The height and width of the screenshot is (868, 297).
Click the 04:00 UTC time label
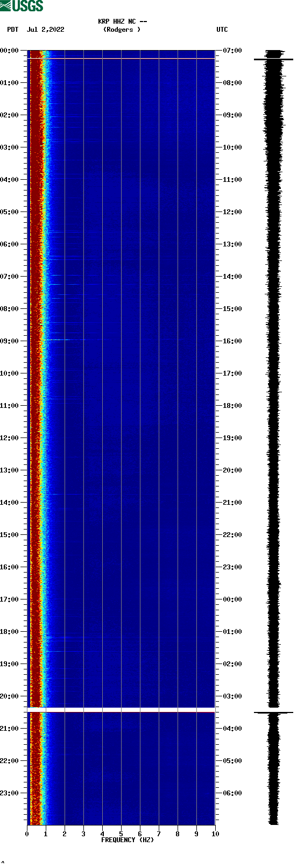point(232,729)
